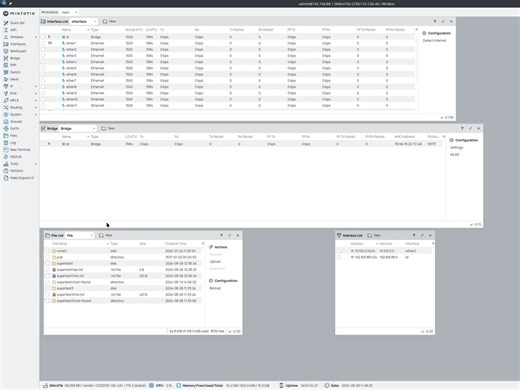This screenshot has height=390, width=520.
Task: Click New in Interface List window
Action: point(109,21)
